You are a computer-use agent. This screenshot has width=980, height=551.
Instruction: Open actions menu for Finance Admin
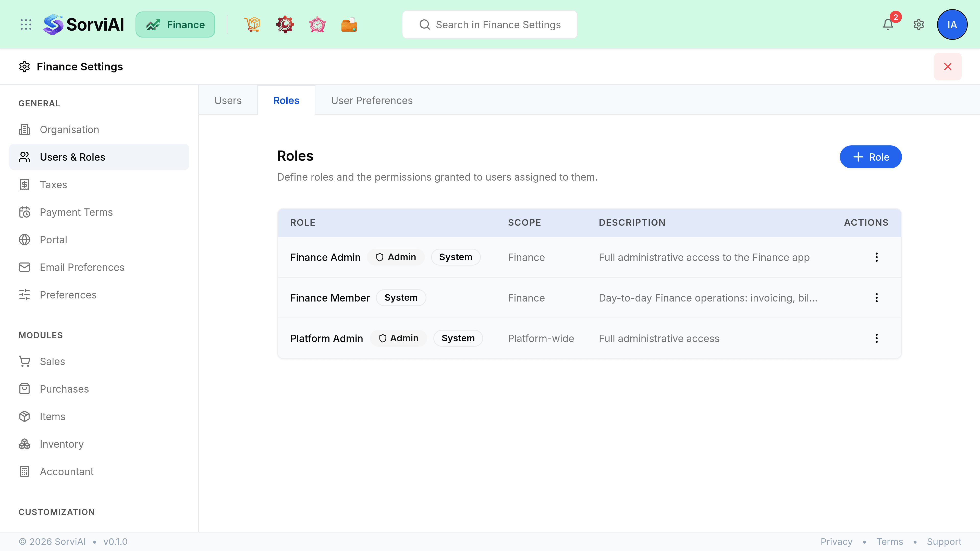877,257
